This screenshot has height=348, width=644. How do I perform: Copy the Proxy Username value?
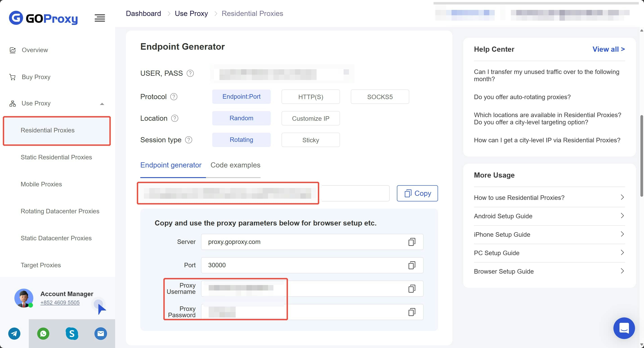point(411,289)
